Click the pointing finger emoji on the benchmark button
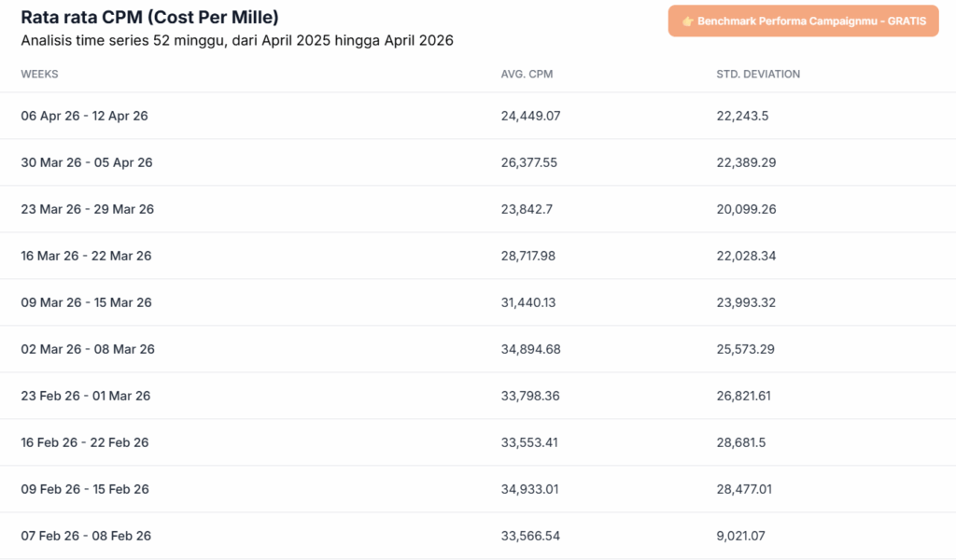The width and height of the screenshot is (956, 560). [x=689, y=21]
